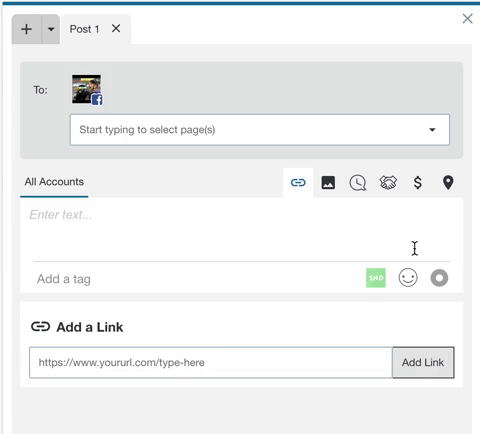Select the link attachment icon
This screenshot has height=434, width=480.
pos(298,183)
